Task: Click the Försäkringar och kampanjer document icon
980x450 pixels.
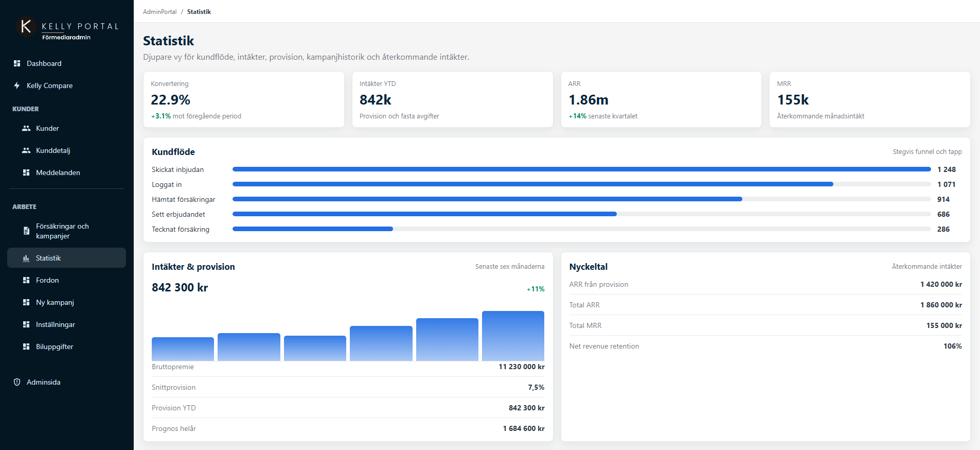Action: (x=26, y=231)
